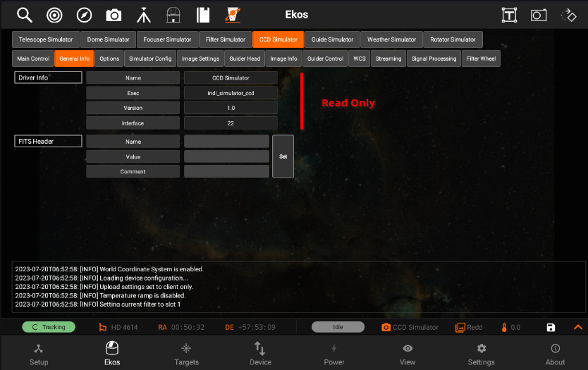Screen dimensions: 588x370
Task: Click the FITS Header Name input field
Action: click(226, 142)
